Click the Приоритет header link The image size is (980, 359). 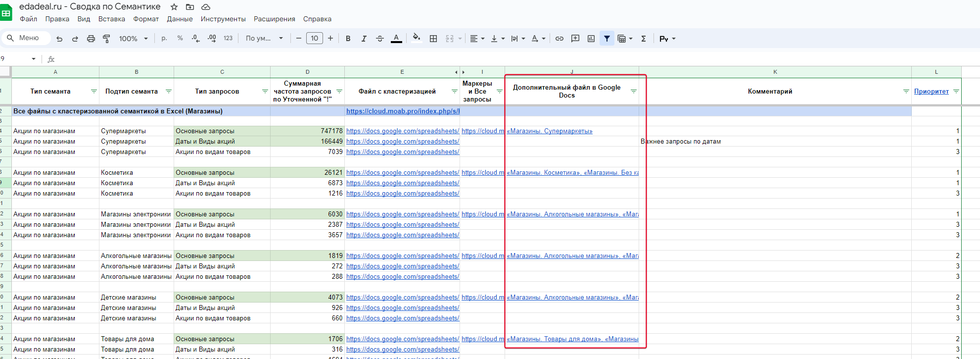pos(931,92)
